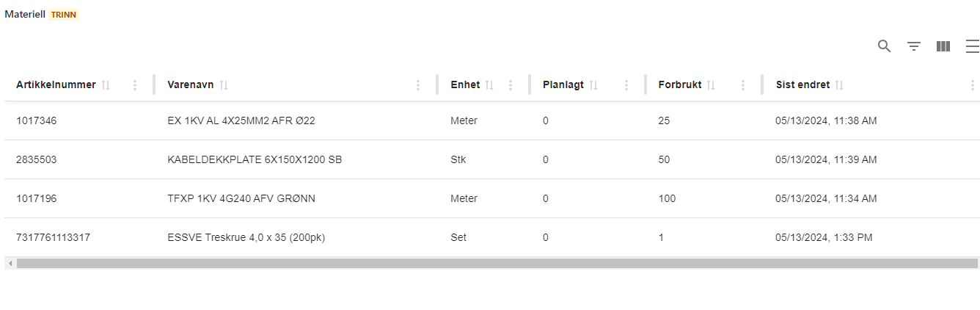Sort by Forbrukt using sort arrows
The width and height of the screenshot is (980, 310).
pyautogui.click(x=711, y=85)
